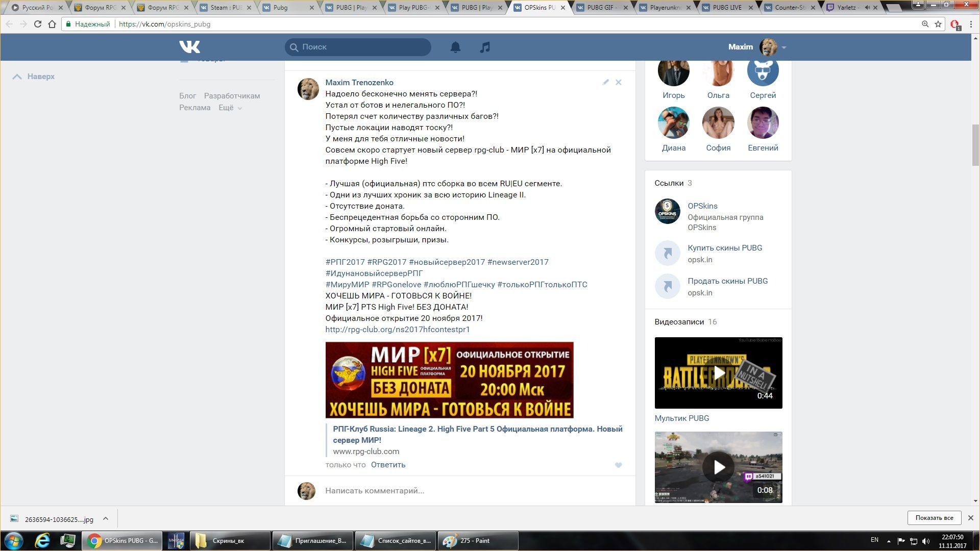The width and height of the screenshot is (980, 551).
Task: Click the VK logo in header
Action: click(x=189, y=47)
